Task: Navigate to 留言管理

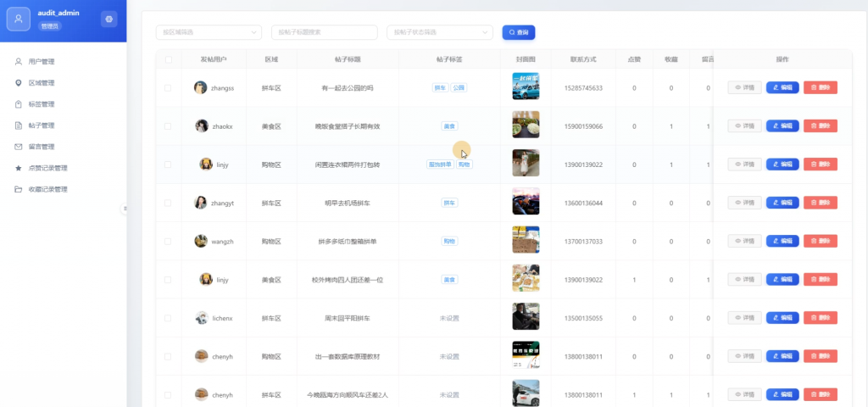Action: pos(42,147)
